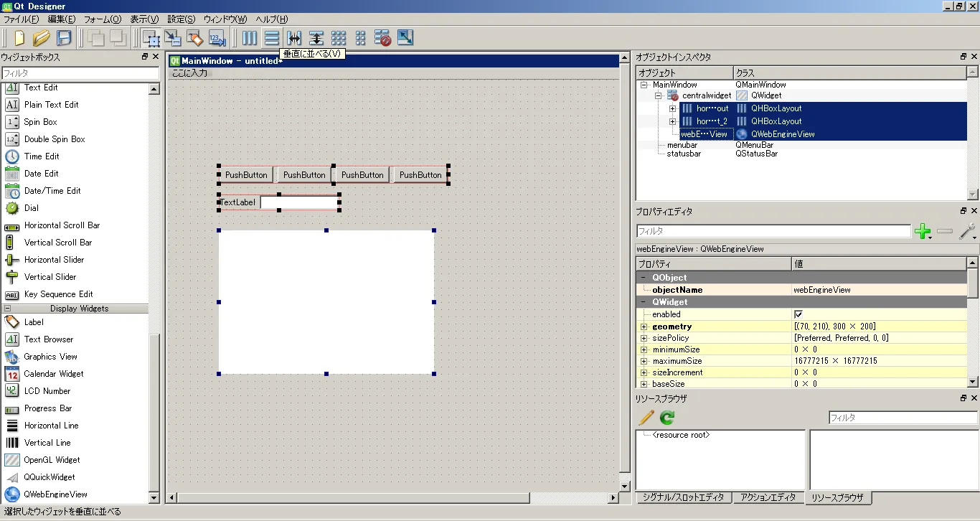Click the Open Form folder icon

pos(42,38)
